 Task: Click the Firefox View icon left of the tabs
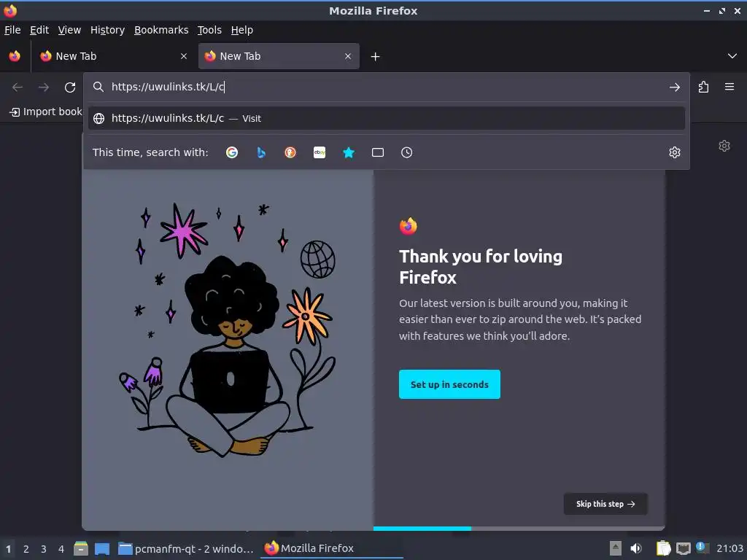[x=15, y=56]
